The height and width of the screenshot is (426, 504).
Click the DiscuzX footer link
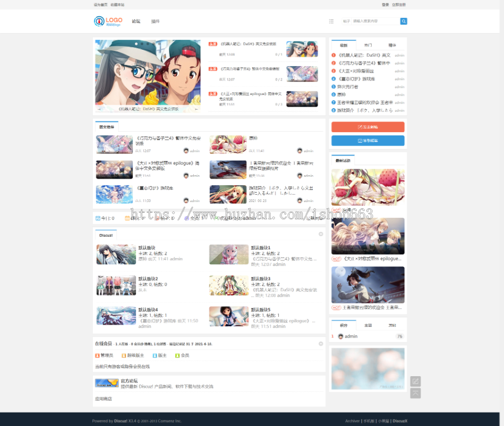(400, 421)
